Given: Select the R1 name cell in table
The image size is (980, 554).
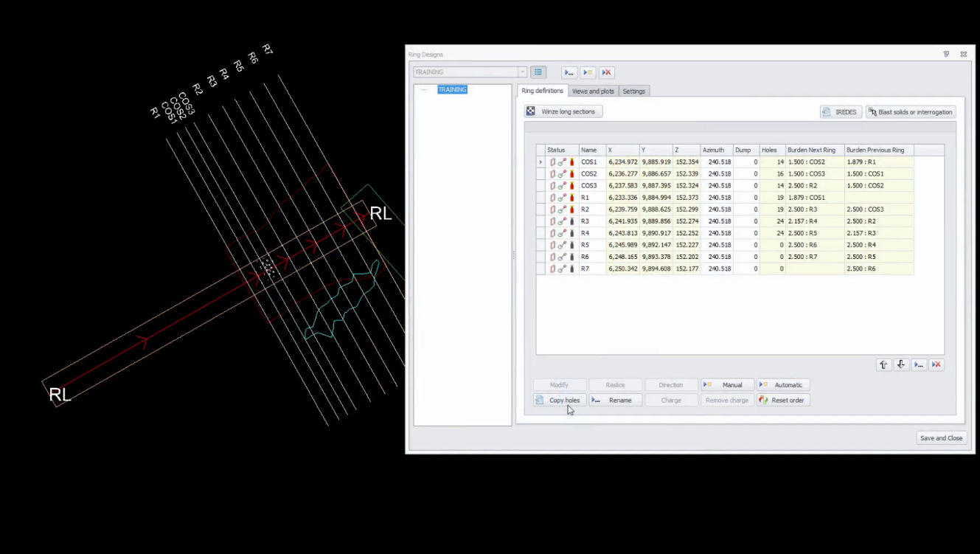Looking at the screenshot, I should [x=592, y=198].
